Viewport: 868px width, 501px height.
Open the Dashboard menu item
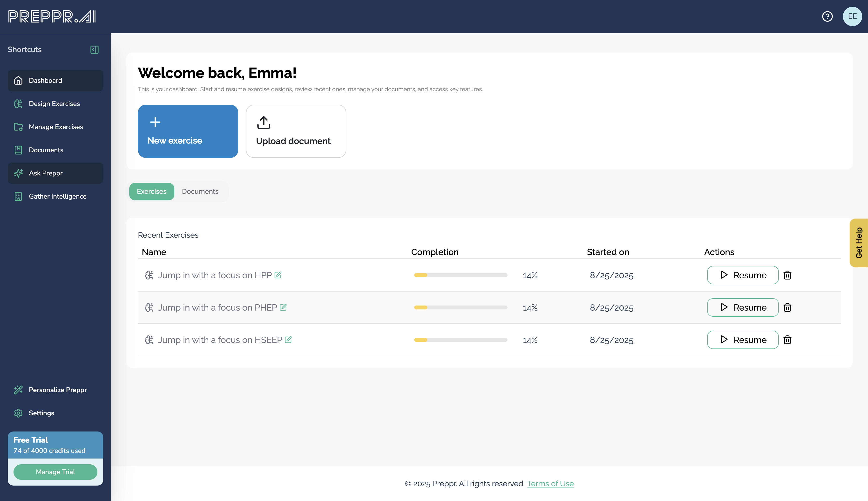pyautogui.click(x=55, y=81)
